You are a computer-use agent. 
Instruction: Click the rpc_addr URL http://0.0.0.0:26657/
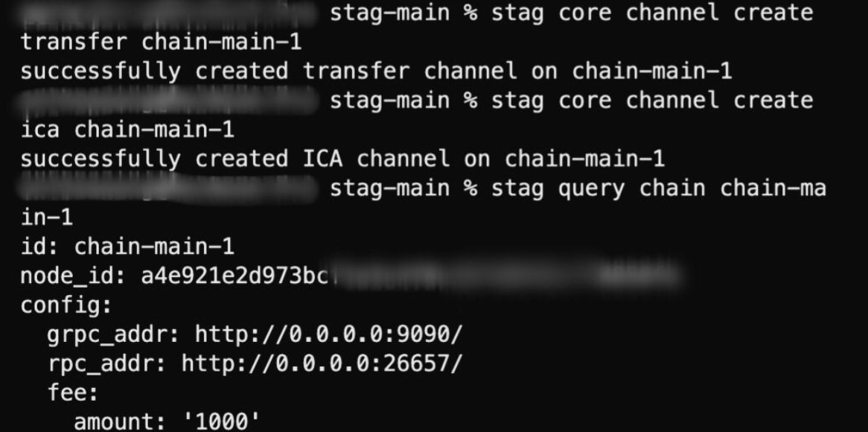322,364
